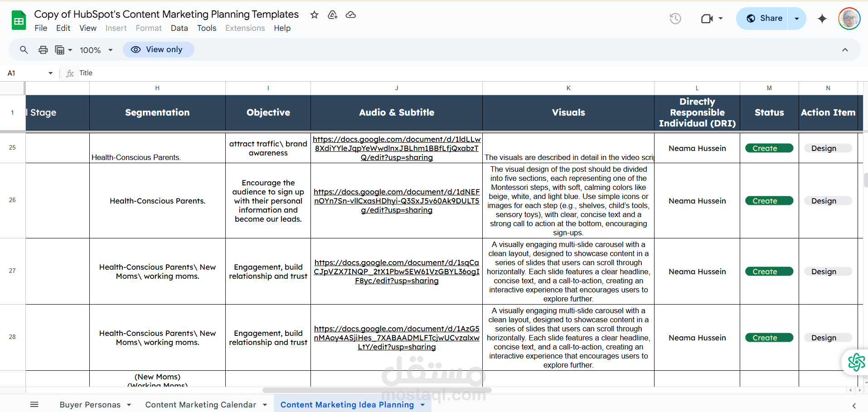The height and width of the screenshot is (412, 868).
Task: Open the row 28 Google Docs link
Action: pos(397,338)
